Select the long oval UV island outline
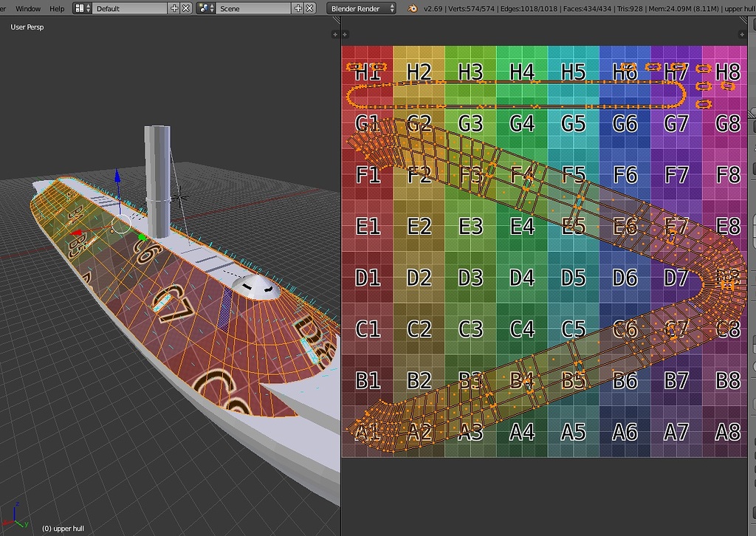The width and height of the screenshot is (756, 536). tap(516, 94)
